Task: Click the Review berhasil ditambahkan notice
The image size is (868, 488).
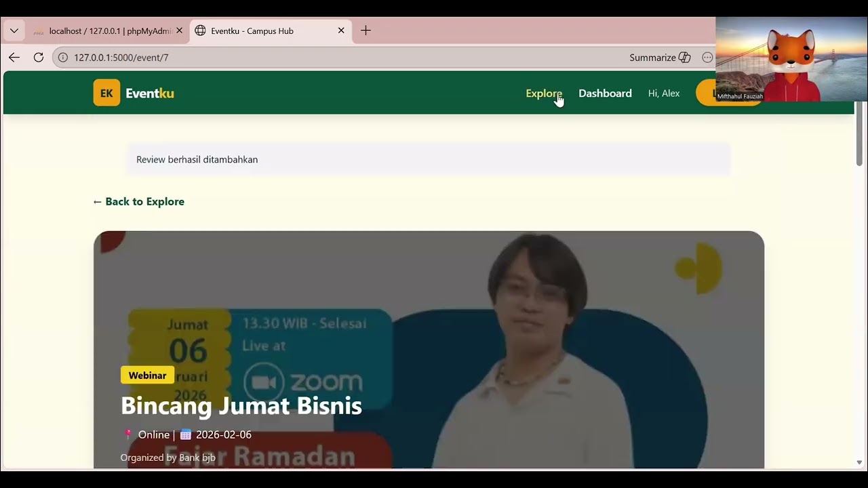Action: (429, 159)
